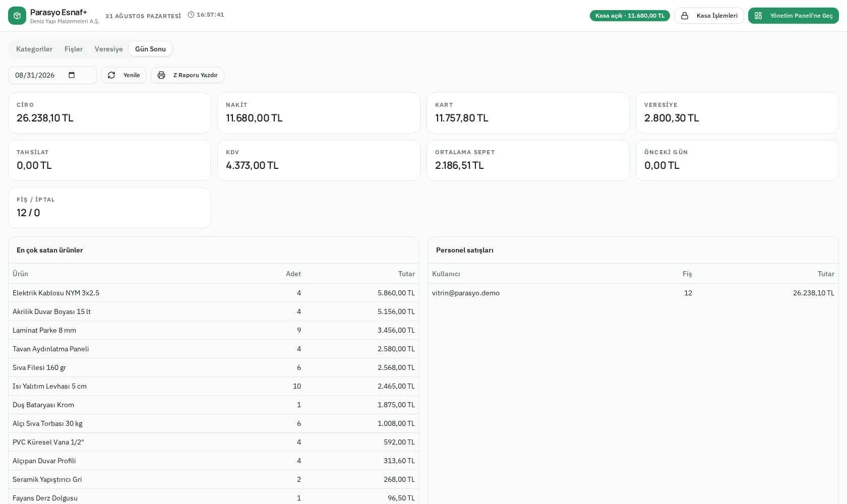
Task: Click the printer icon in Z Raporu Yazdır
Action: pyautogui.click(x=161, y=75)
